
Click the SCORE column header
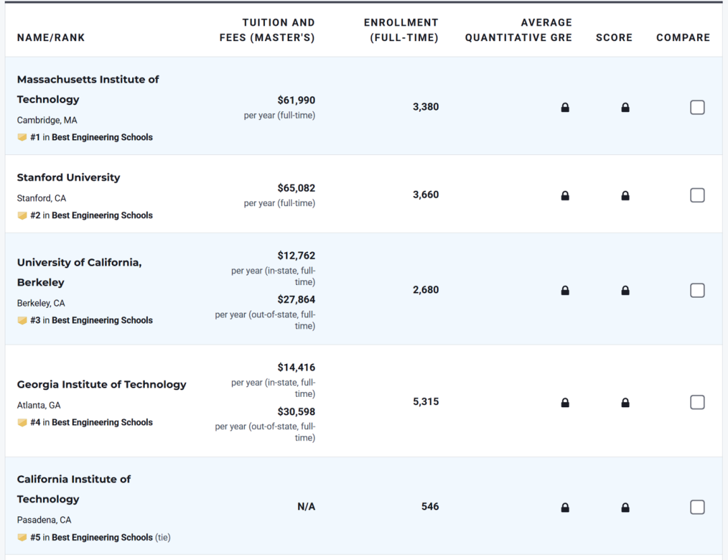click(614, 38)
